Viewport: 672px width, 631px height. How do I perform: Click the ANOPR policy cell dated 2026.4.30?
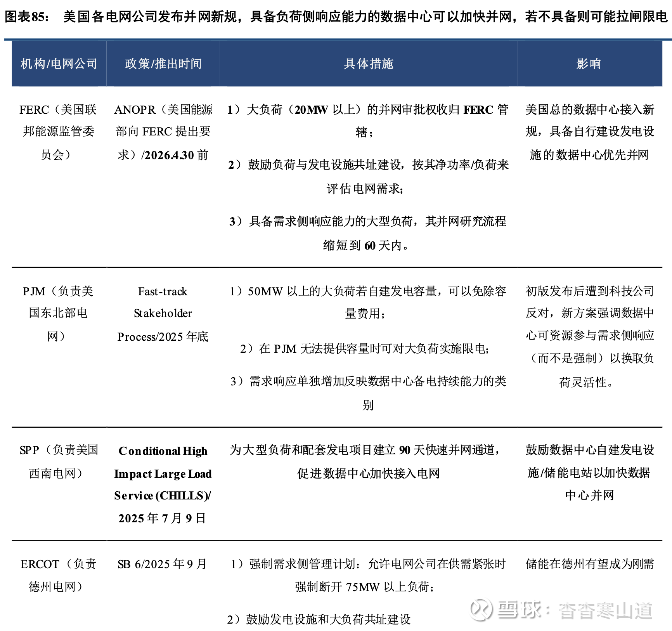(x=163, y=132)
